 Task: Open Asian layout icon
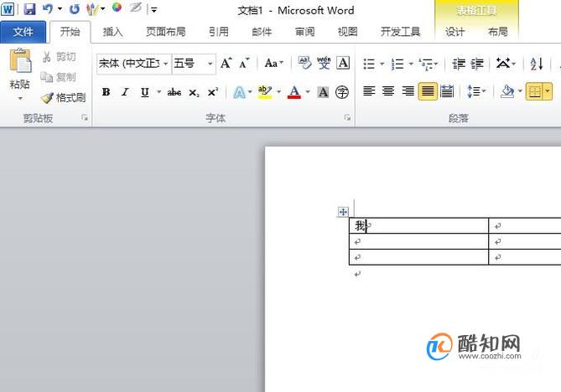click(x=503, y=64)
